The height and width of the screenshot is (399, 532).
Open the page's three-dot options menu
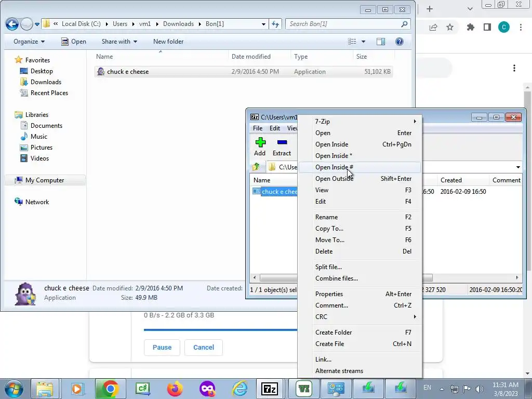(514, 68)
